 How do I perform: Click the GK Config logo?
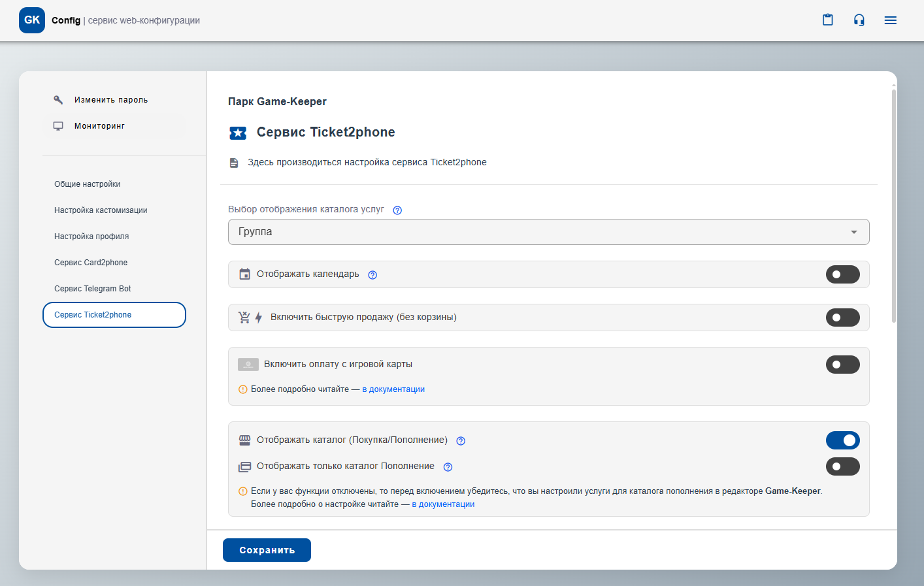(x=32, y=20)
